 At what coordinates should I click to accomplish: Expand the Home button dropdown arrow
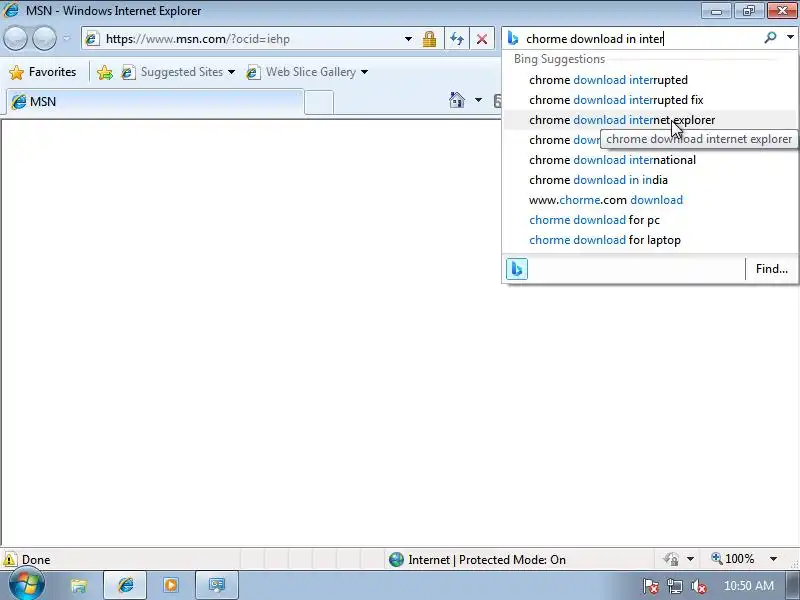click(478, 100)
